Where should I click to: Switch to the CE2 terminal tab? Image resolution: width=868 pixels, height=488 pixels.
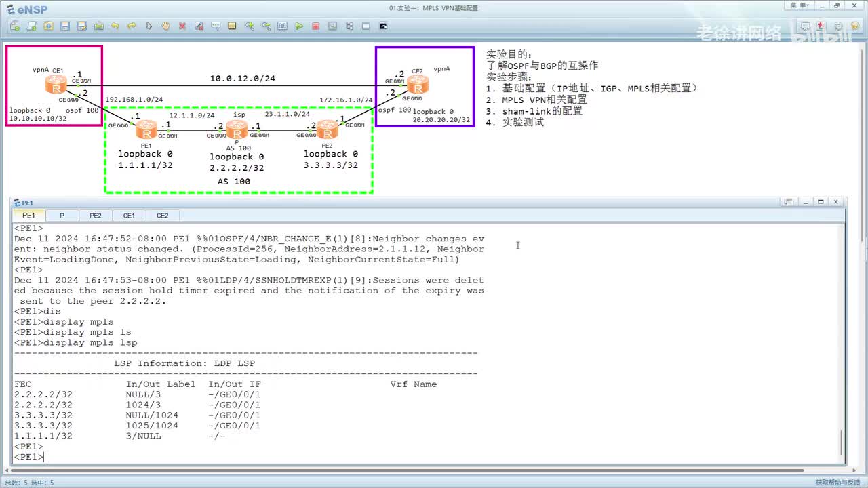[x=163, y=216]
